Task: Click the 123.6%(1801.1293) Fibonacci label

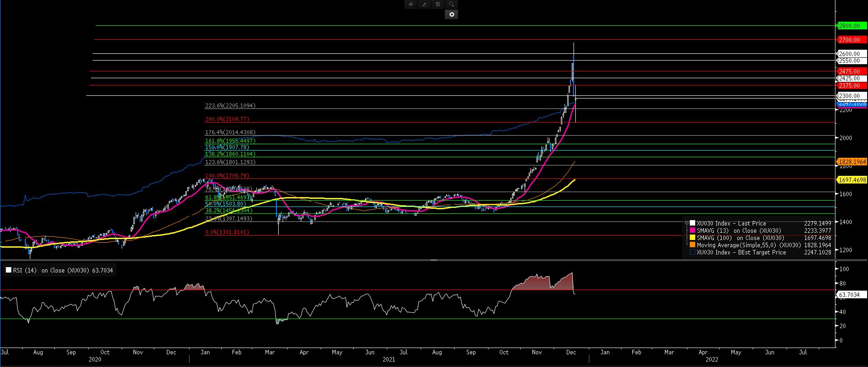Action: pyautogui.click(x=230, y=162)
